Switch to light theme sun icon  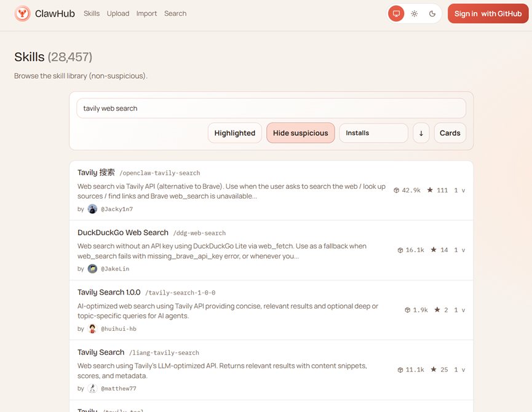(x=415, y=14)
